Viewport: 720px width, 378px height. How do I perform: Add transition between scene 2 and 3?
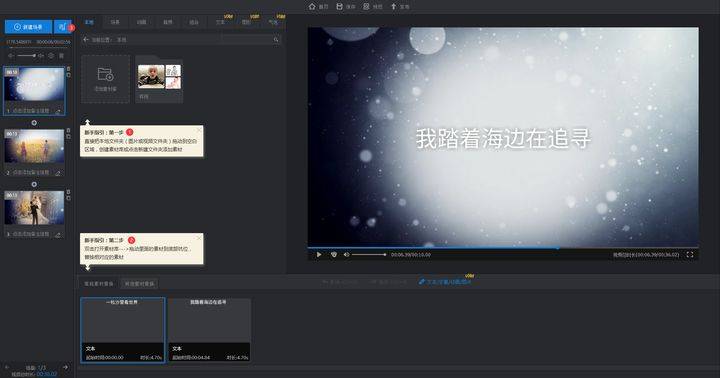[34, 184]
